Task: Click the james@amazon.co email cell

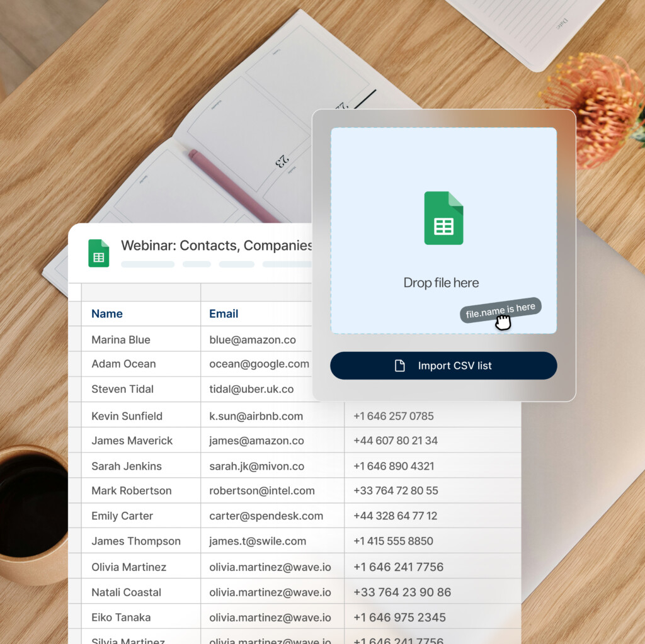Action: point(256,441)
